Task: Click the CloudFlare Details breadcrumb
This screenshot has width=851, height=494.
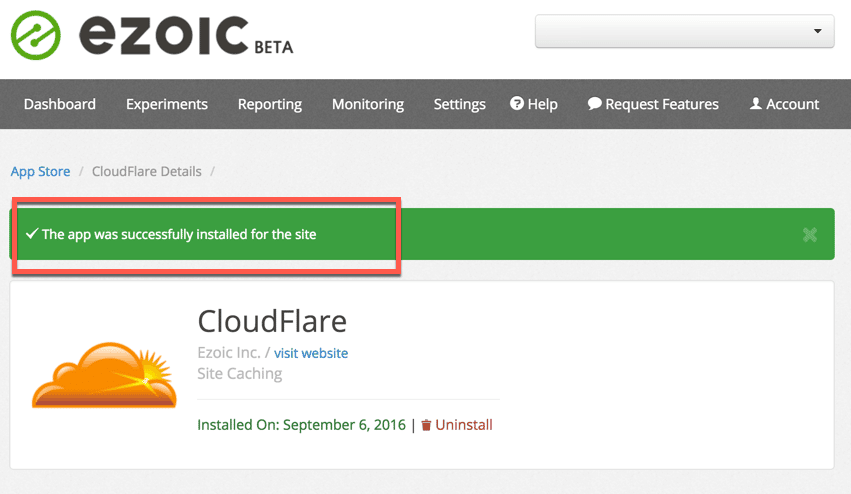Action: point(147,171)
